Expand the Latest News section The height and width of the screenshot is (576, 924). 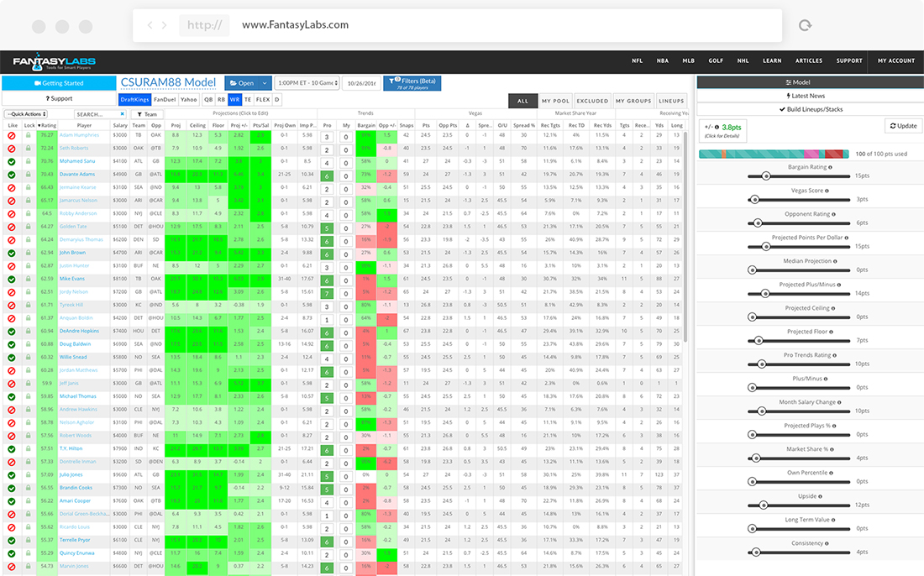(x=810, y=96)
